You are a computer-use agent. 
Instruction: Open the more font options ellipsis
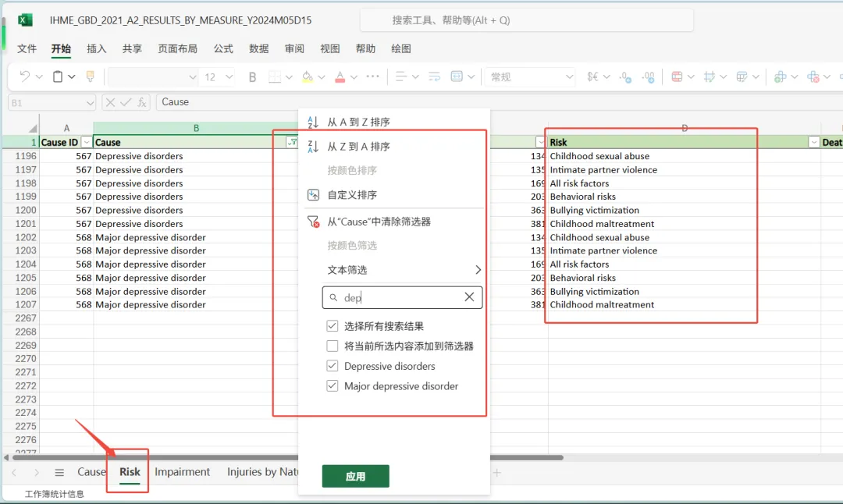pos(372,76)
